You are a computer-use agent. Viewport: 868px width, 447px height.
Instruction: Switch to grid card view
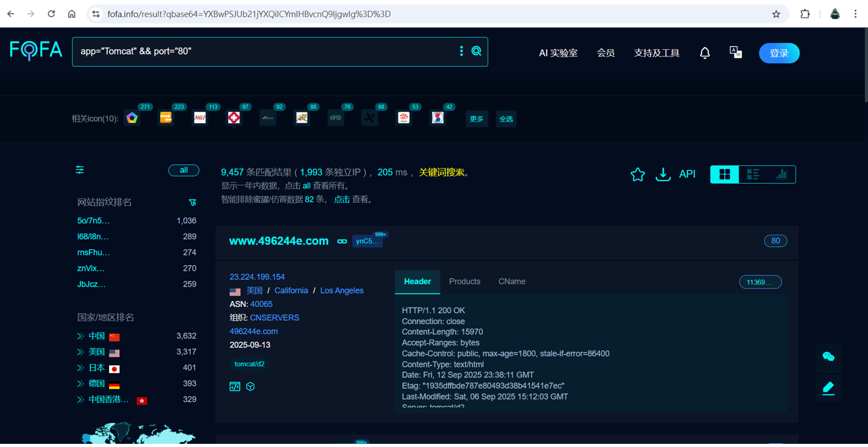[x=725, y=174]
